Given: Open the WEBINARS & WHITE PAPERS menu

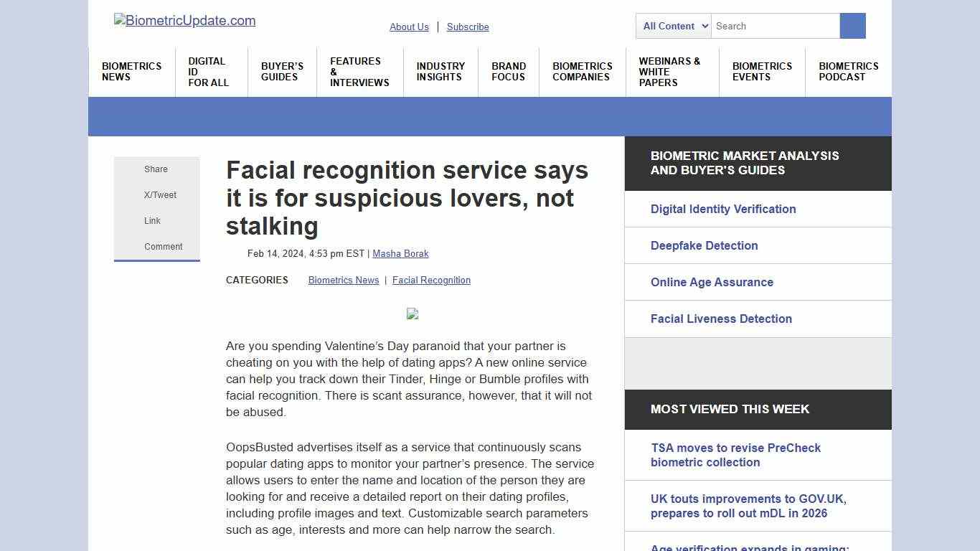Looking at the screenshot, I should pyautogui.click(x=669, y=72).
